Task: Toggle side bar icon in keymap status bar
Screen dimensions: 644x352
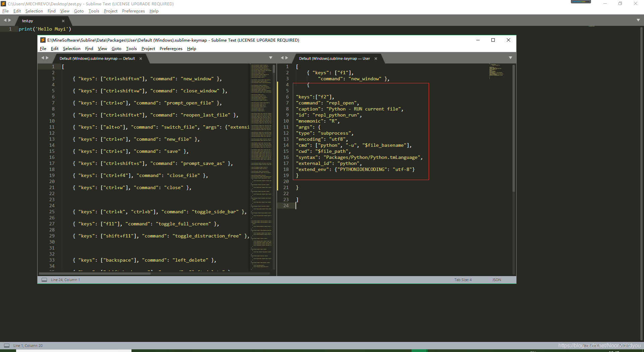Action: [44, 280]
